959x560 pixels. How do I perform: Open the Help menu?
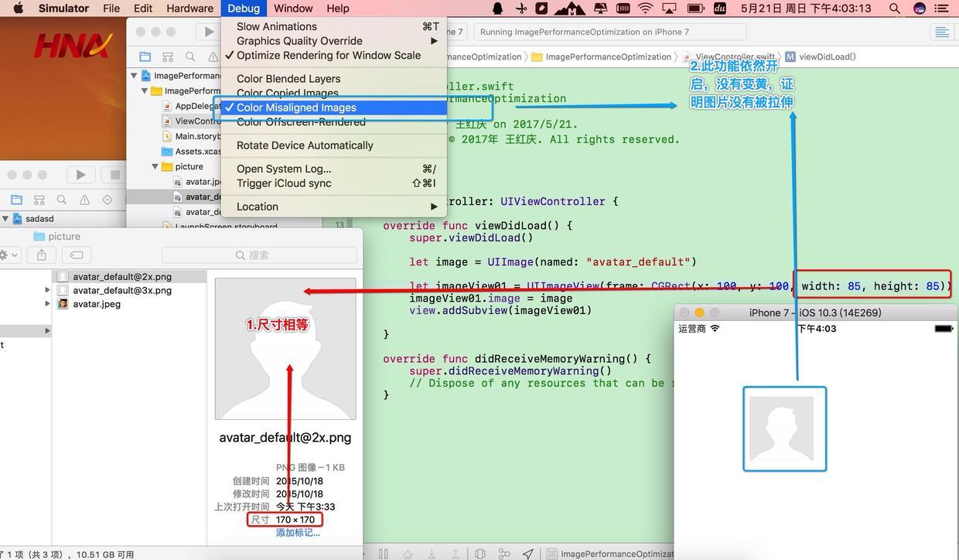click(x=338, y=9)
